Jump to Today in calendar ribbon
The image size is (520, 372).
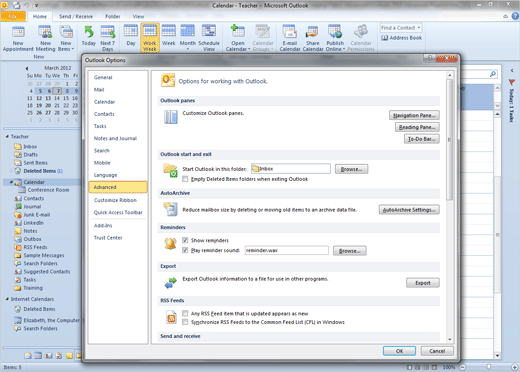[89, 36]
